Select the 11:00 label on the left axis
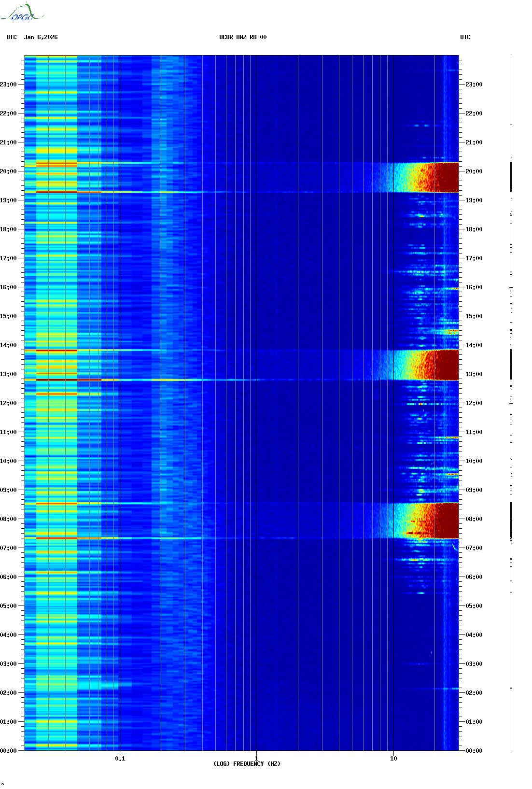Screen dimensions: 532x789 pyautogui.click(x=8, y=432)
